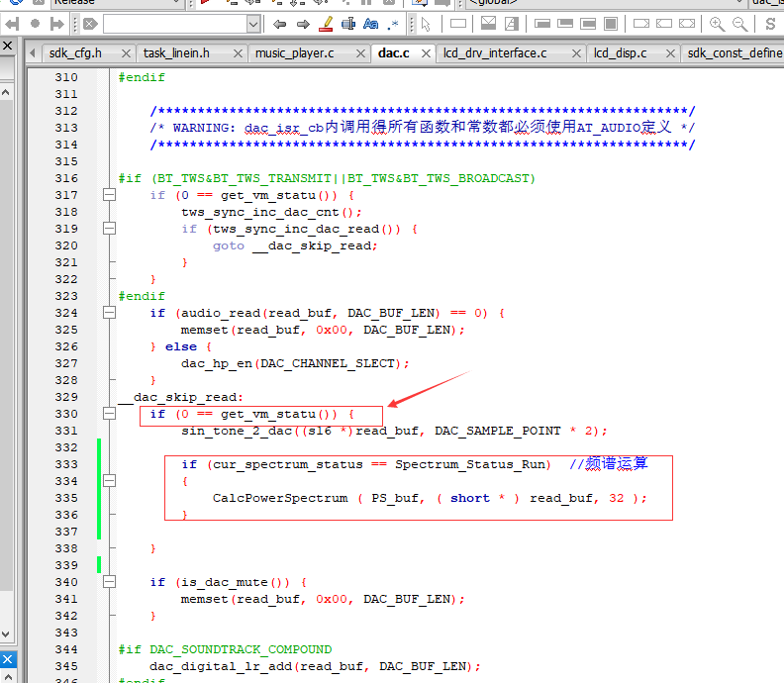This screenshot has width=784, height=683.
Task: Toggle bookmark with the round dot icon
Action: [35, 24]
